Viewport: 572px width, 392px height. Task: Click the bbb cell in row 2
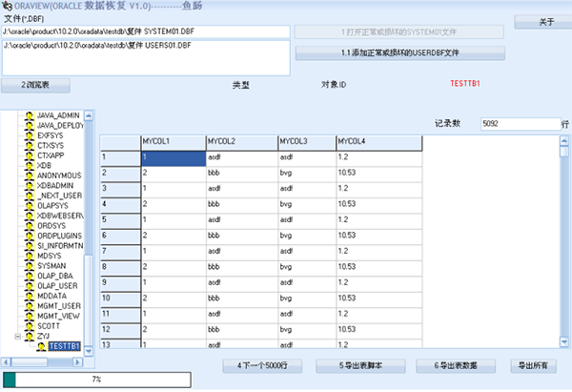[242, 175]
